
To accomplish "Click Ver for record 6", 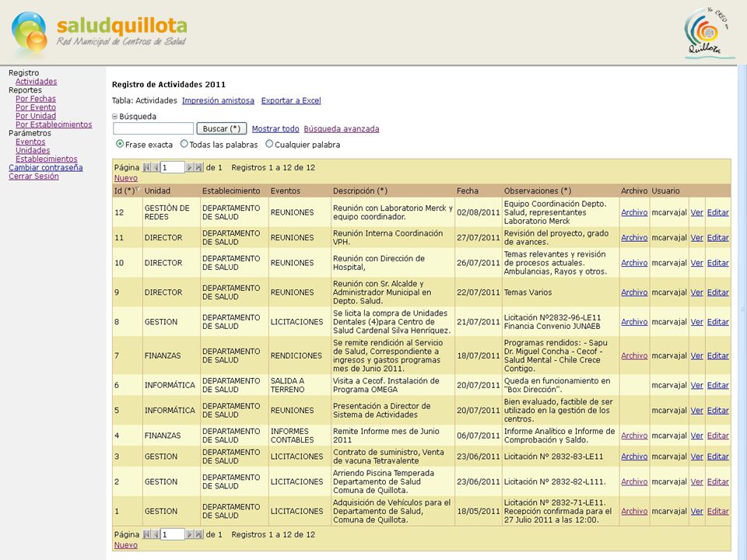I will click(697, 385).
